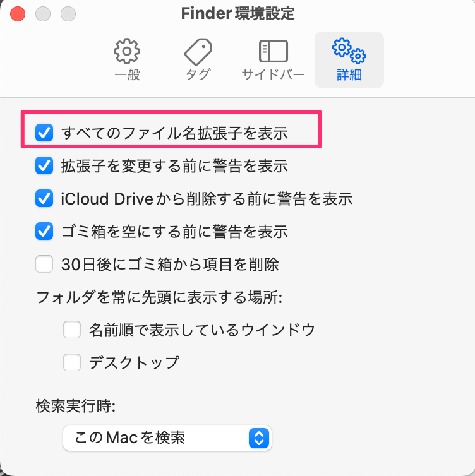Open the 一般 gear icon pane
Screen dimensions: 475x476
click(127, 51)
